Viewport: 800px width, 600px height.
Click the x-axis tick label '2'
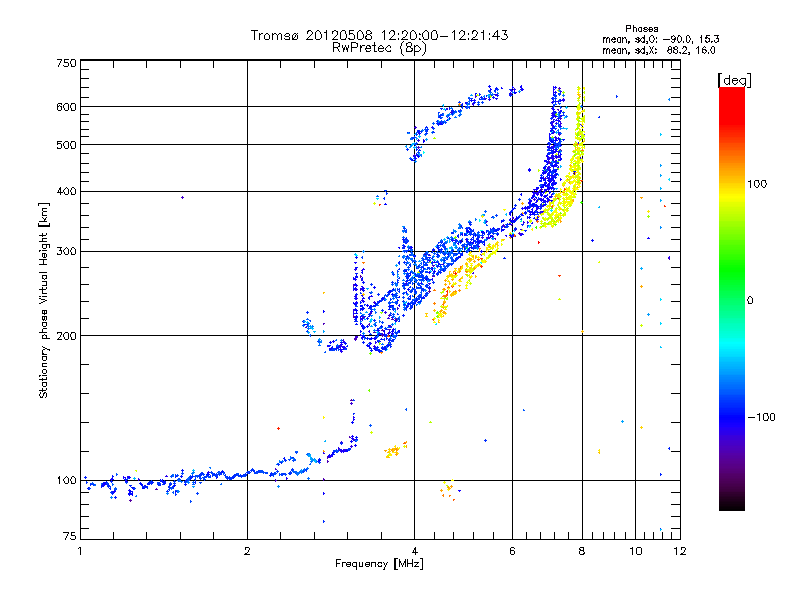coord(247,551)
